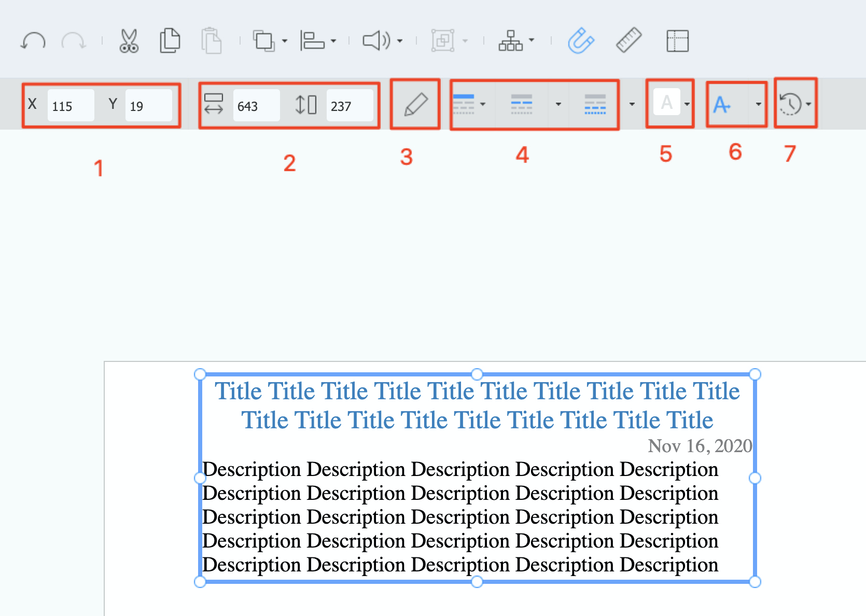Click the height field showing 237

tap(350, 106)
